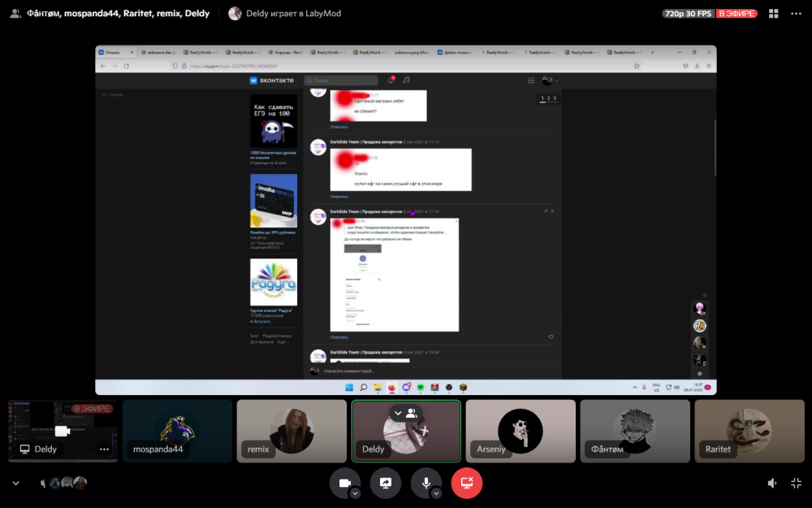This screenshot has height=508, width=812.
Task: Select Arseniy participant tile
Action: point(520,431)
